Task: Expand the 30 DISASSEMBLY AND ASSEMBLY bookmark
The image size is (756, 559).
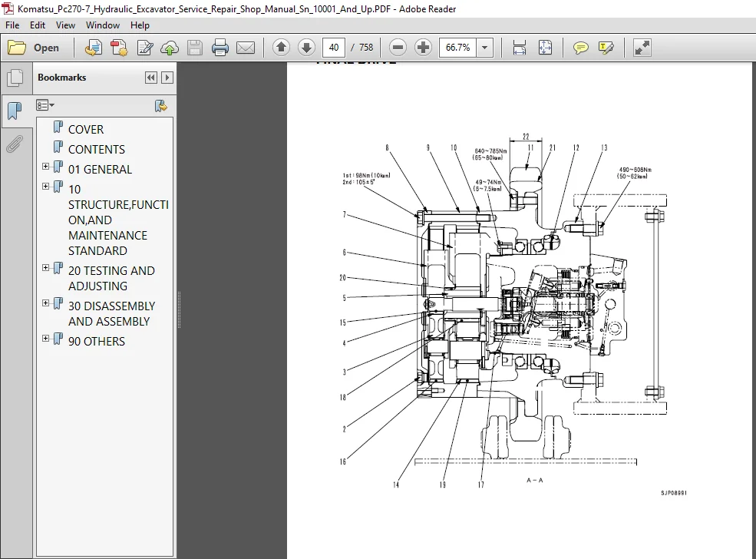Action: pos(46,303)
